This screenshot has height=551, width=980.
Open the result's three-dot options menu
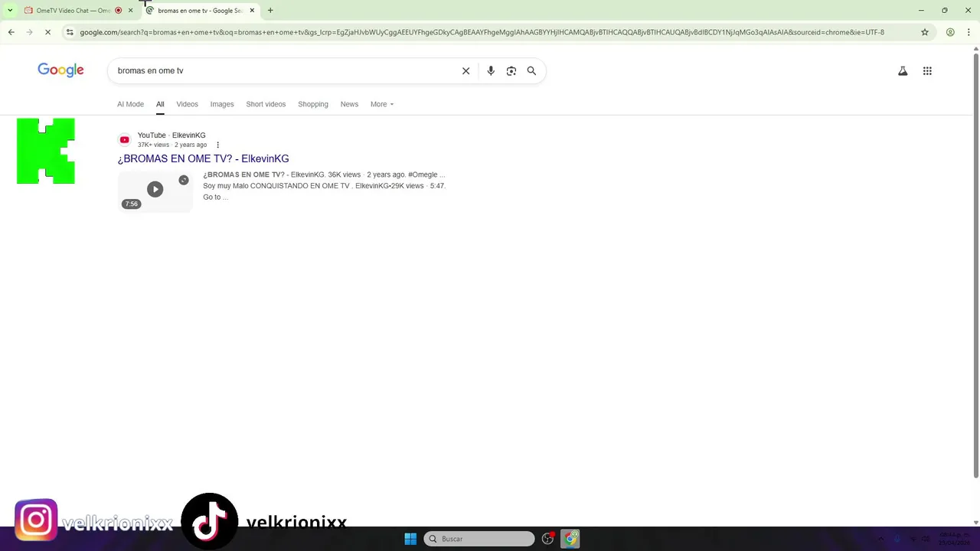click(x=217, y=145)
